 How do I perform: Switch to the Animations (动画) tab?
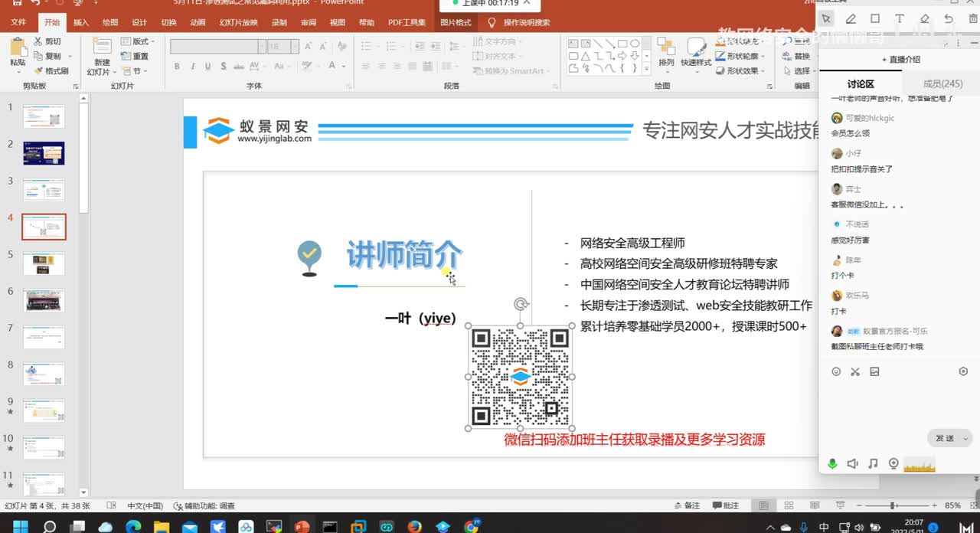198,22
